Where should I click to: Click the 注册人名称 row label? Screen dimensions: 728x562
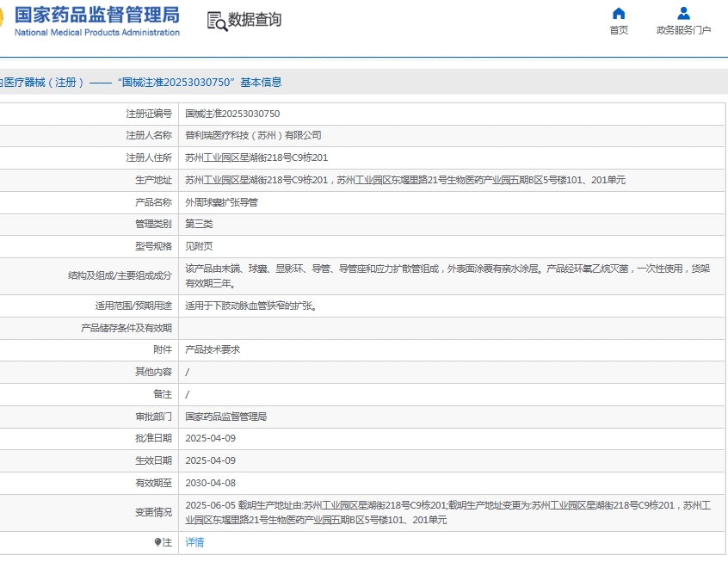coord(149,136)
